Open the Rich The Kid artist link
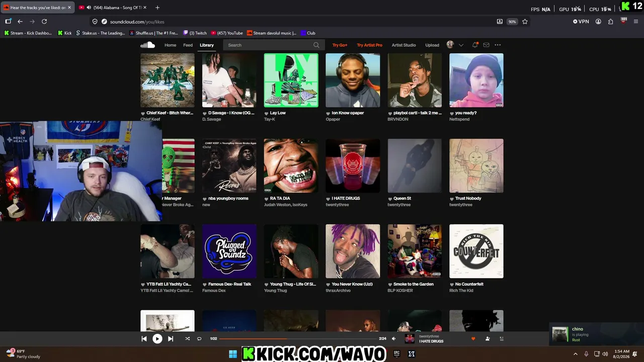This screenshot has width=644, height=362. pos(461,291)
